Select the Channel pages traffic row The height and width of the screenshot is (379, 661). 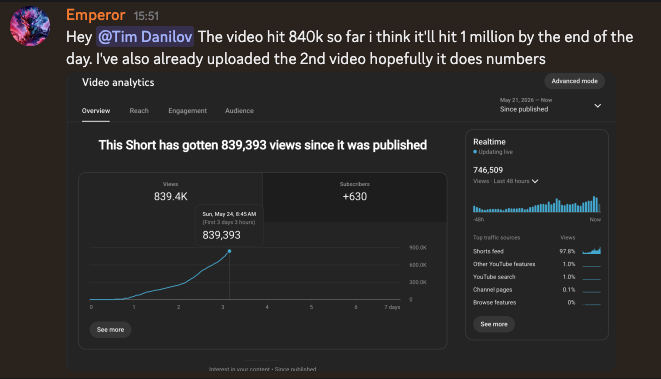[537, 290]
